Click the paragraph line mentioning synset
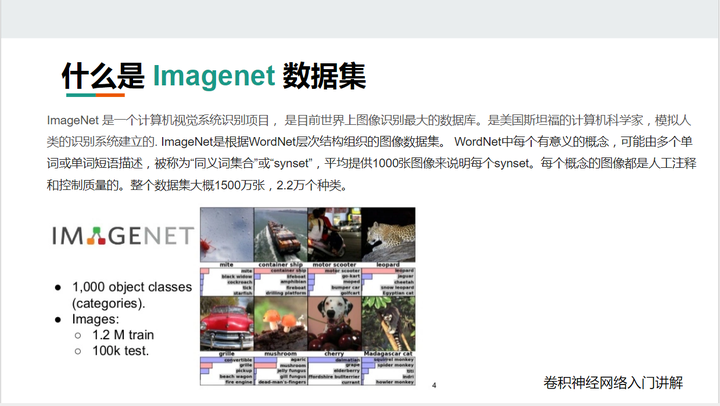720x406 pixels. tap(371, 163)
